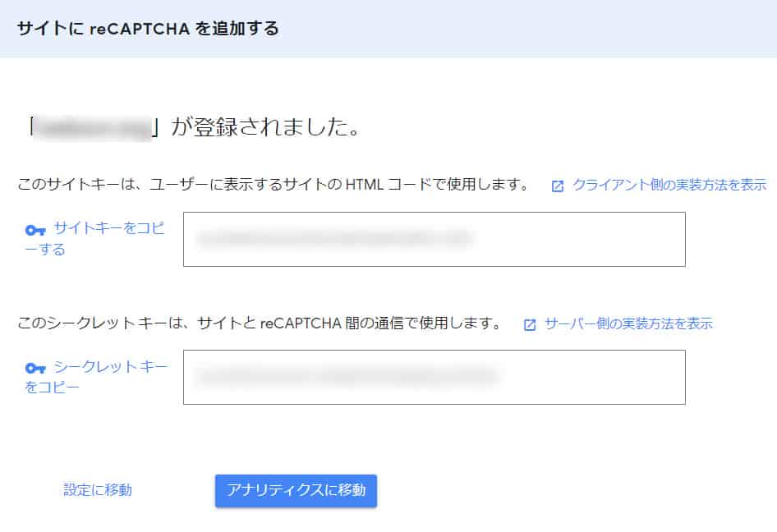Click the blurred site key value text
The image size is (777, 532).
[333, 239]
